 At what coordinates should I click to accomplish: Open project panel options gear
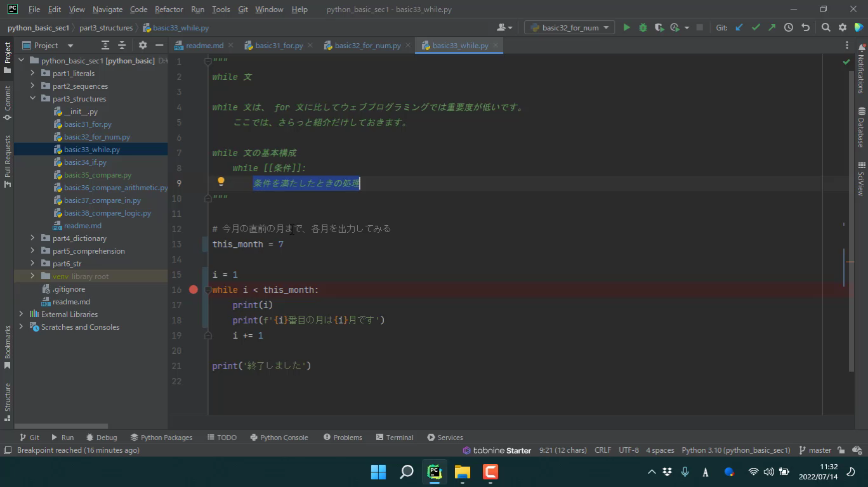coord(143,46)
